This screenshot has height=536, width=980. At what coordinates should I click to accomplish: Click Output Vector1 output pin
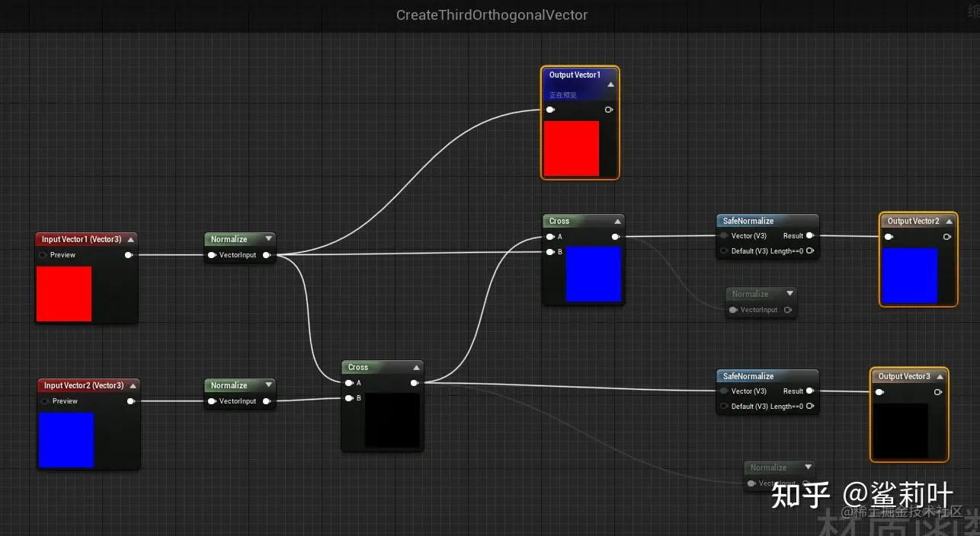(x=609, y=110)
